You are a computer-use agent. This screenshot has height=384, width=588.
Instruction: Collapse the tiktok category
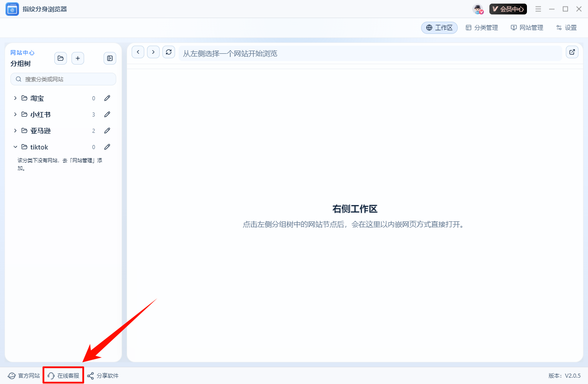click(x=15, y=147)
